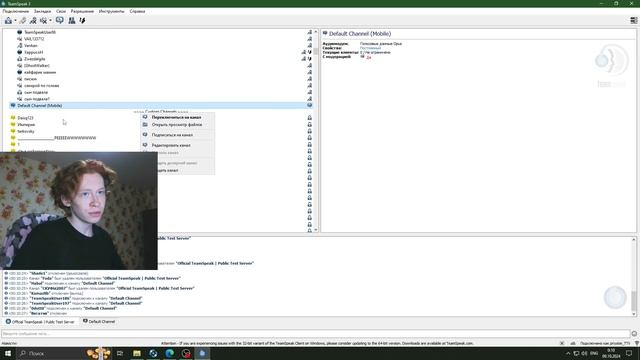This screenshot has height=360, width=640.
Task: Toggle away status in the toolbar
Action: tap(33, 20)
